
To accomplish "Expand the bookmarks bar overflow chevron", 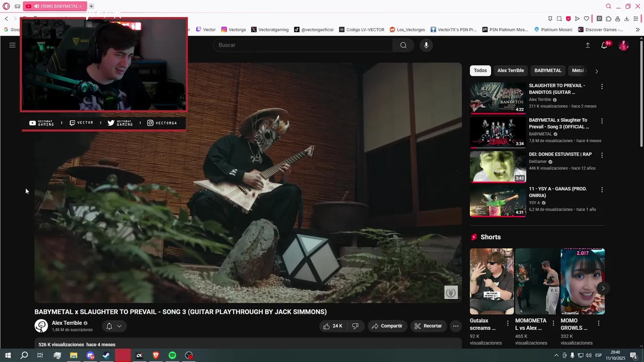I will (637, 30).
